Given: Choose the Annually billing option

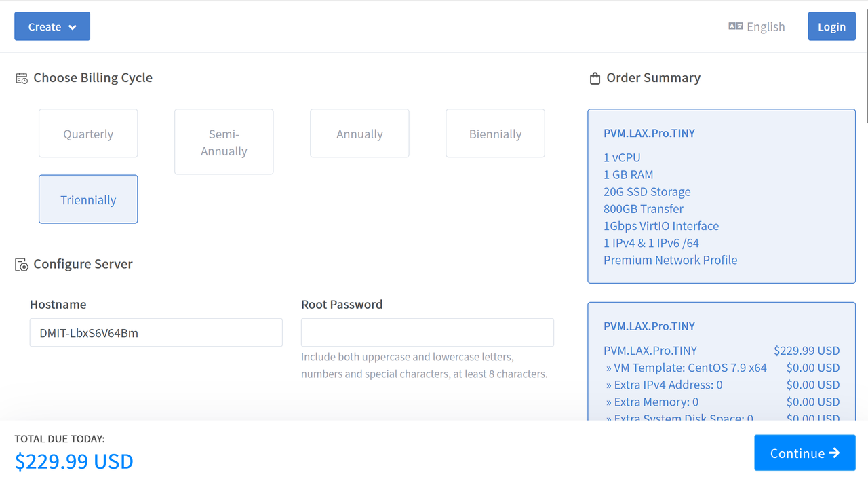Looking at the screenshot, I should click(x=359, y=134).
